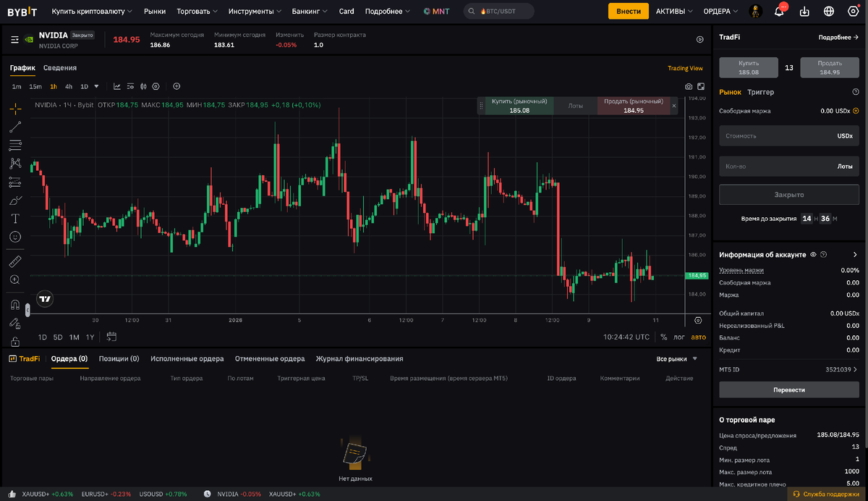The image size is (868, 501).
Task: Open the Исполненные ордера tab
Action: tap(187, 358)
